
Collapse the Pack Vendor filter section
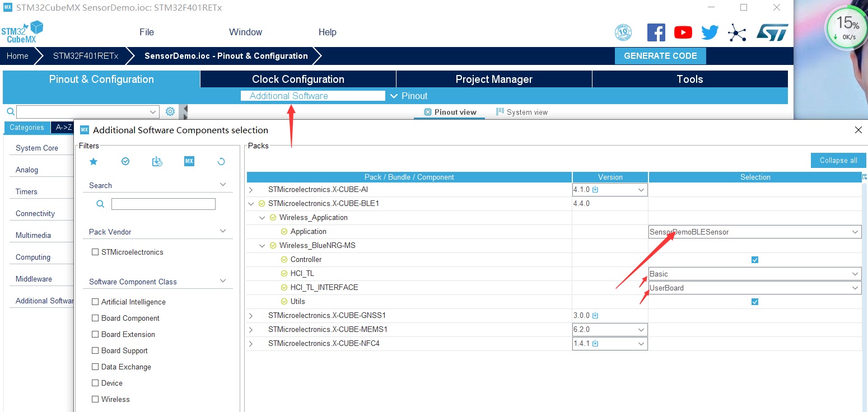(x=222, y=231)
